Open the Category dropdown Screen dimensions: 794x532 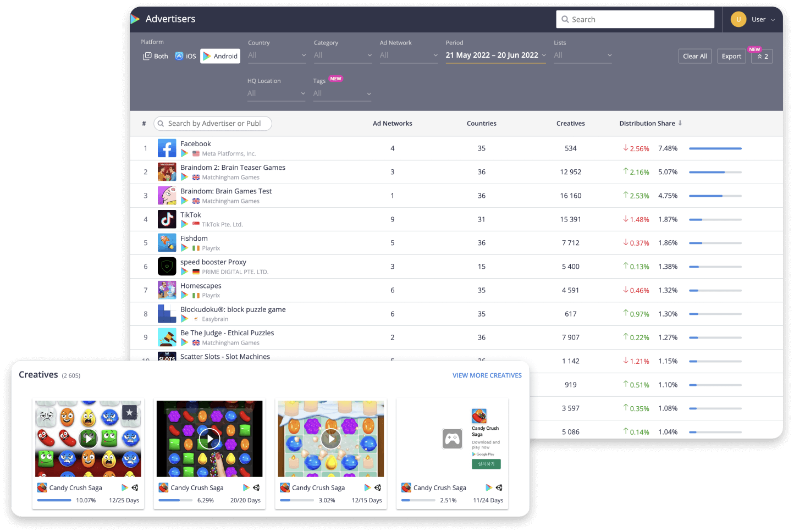point(343,56)
